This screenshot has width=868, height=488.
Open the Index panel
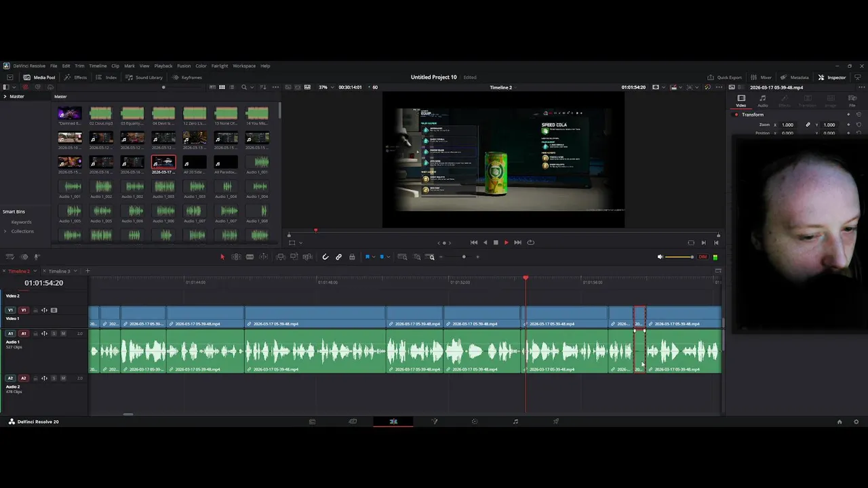[106, 77]
